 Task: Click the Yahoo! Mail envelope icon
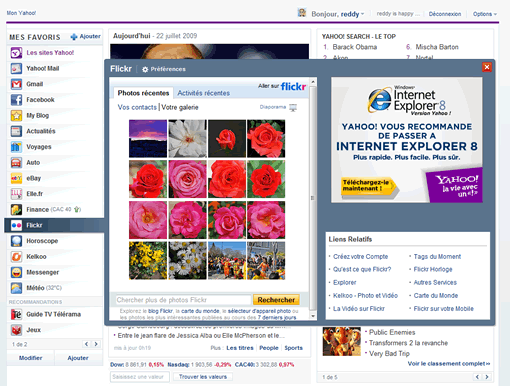(16, 68)
